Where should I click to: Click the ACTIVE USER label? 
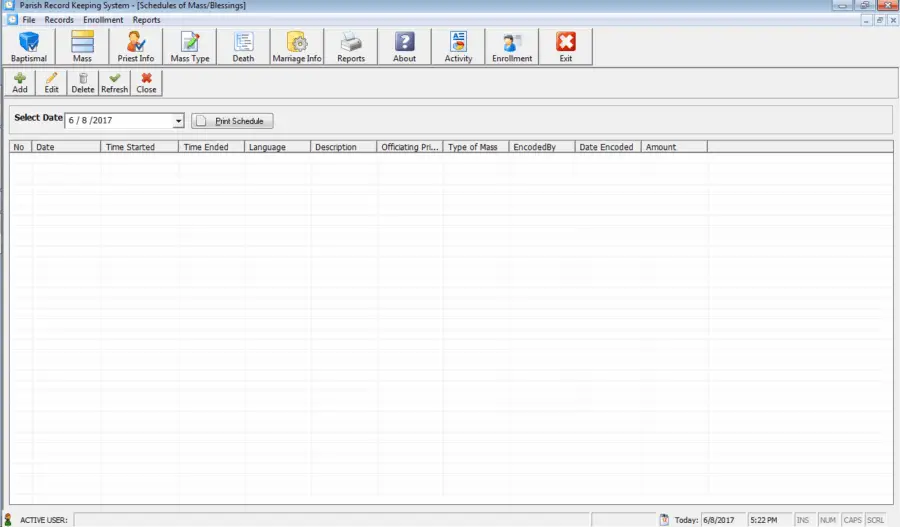44,520
